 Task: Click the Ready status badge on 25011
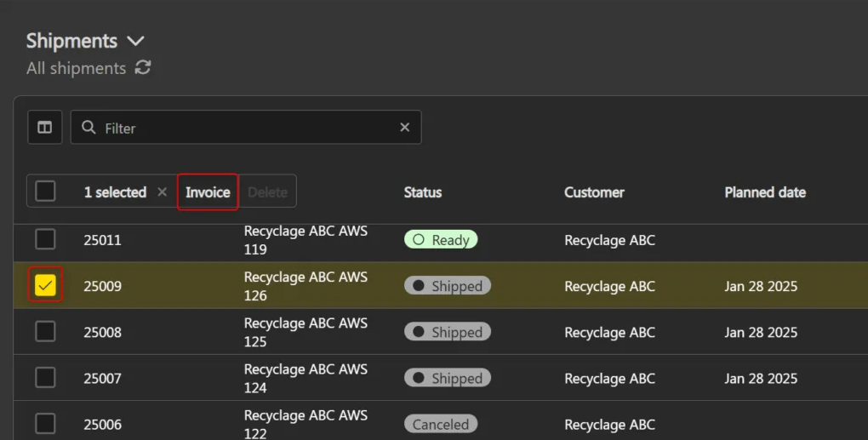tap(441, 240)
